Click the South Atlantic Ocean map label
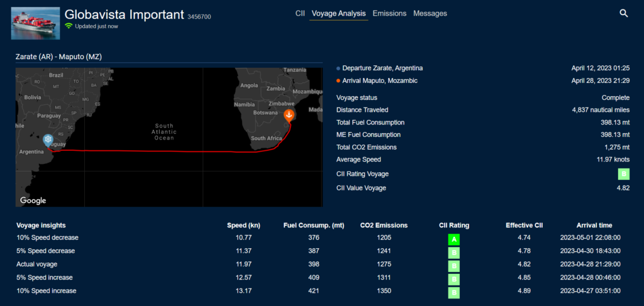The height and width of the screenshot is (306, 644). click(164, 132)
